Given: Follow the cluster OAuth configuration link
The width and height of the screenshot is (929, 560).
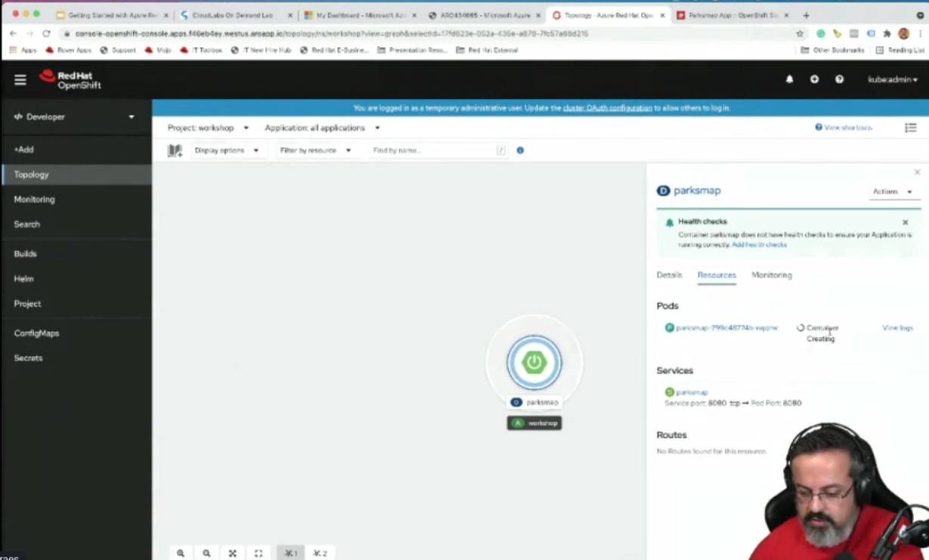Looking at the screenshot, I should click(x=607, y=108).
